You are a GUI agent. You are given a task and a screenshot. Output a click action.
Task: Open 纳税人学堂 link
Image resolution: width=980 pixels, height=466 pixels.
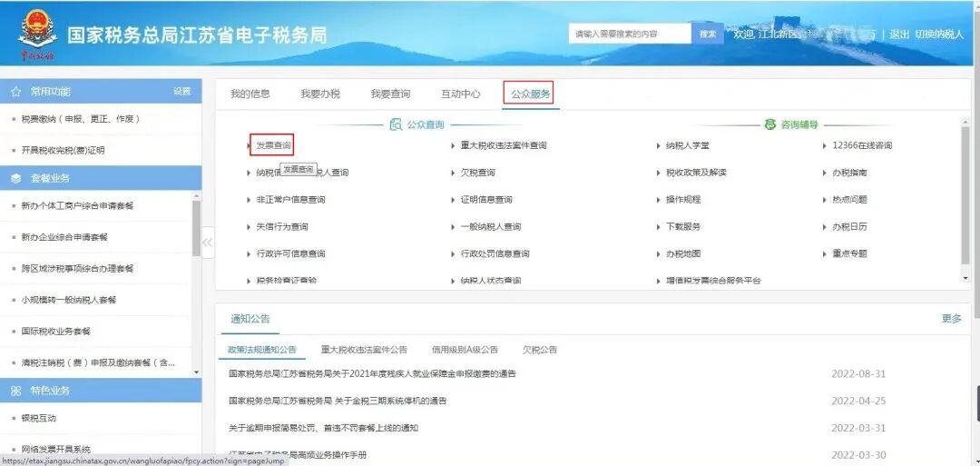(688, 145)
